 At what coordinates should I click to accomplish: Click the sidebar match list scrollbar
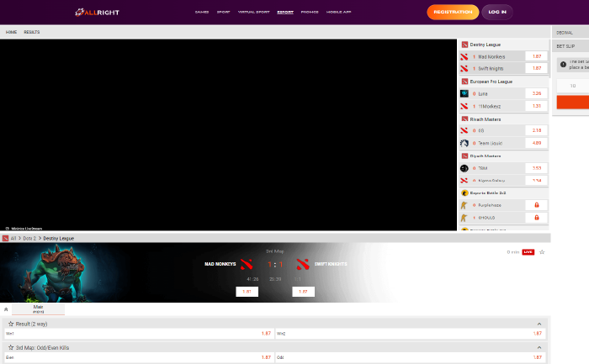coord(549,60)
